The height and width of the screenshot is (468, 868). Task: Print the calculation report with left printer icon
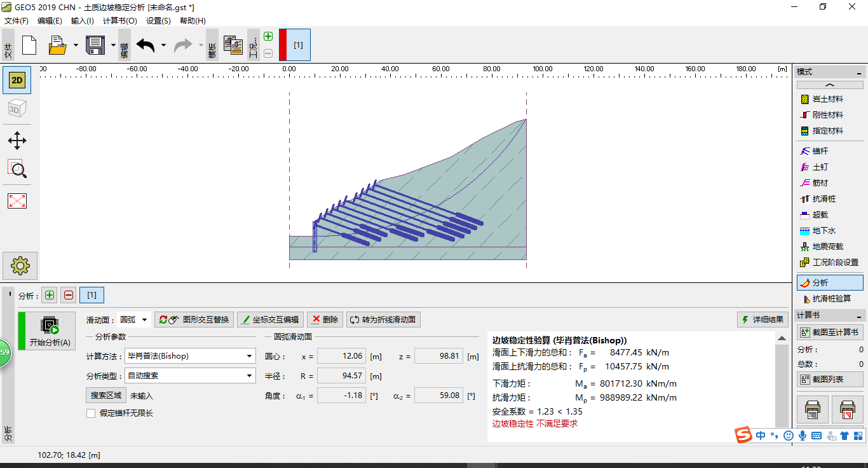click(x=813, y=410)
